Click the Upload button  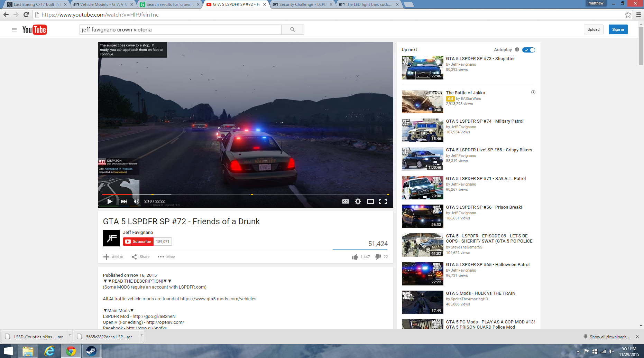tap(594, 29)
